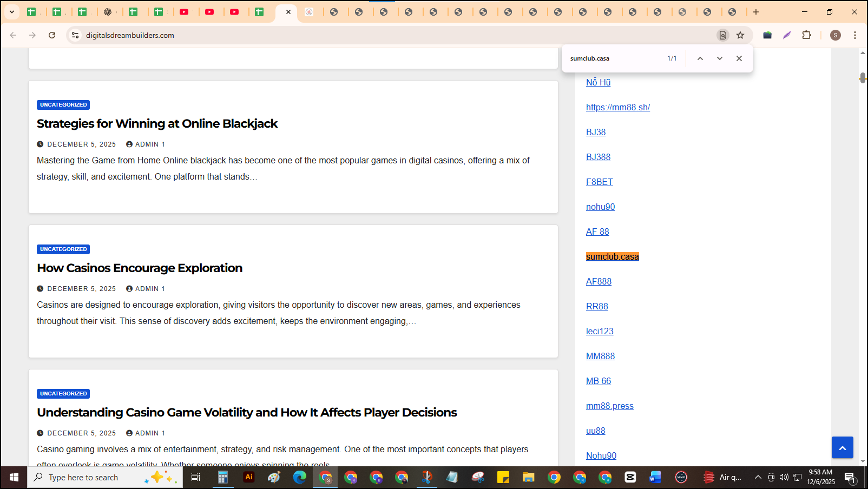
Task: Click the UNCATEGORIZED tag above the Blackjack post
Action: (x=63, y=105)
